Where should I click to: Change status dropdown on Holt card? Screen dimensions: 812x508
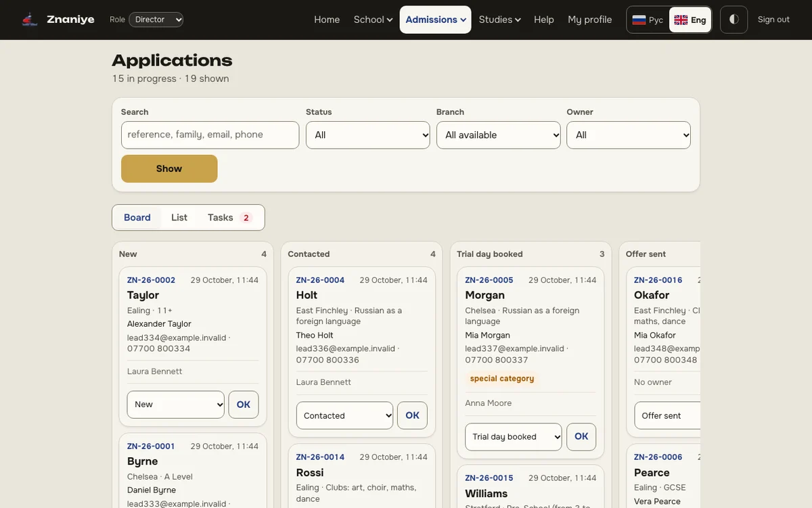tap(345, 415)
